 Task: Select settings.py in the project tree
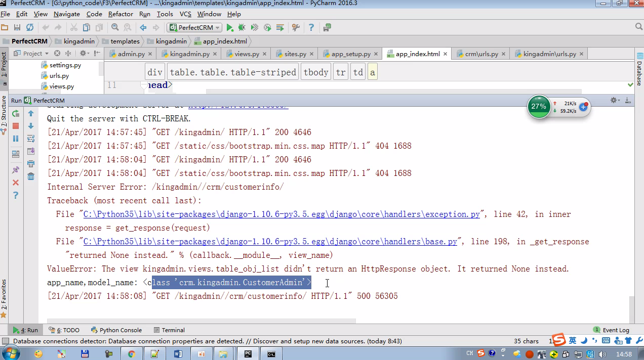coord(65,65)
